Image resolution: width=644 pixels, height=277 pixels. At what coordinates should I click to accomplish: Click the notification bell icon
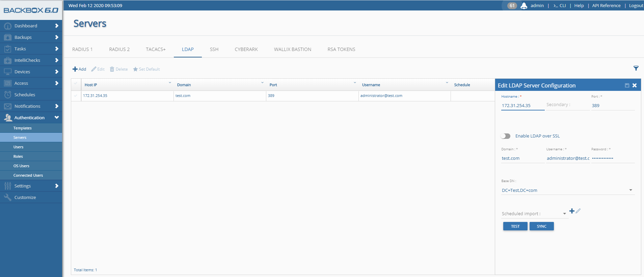(524, 6)
